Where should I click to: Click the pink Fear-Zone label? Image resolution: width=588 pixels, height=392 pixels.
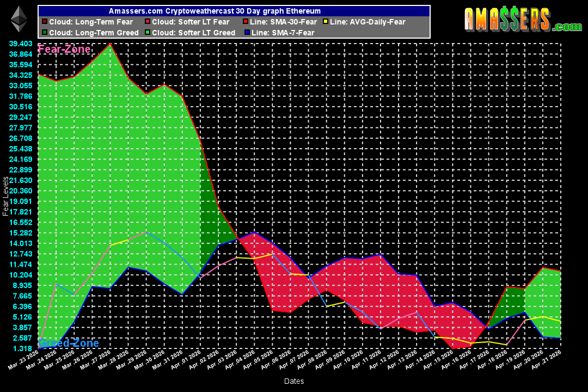pos(64,50)
